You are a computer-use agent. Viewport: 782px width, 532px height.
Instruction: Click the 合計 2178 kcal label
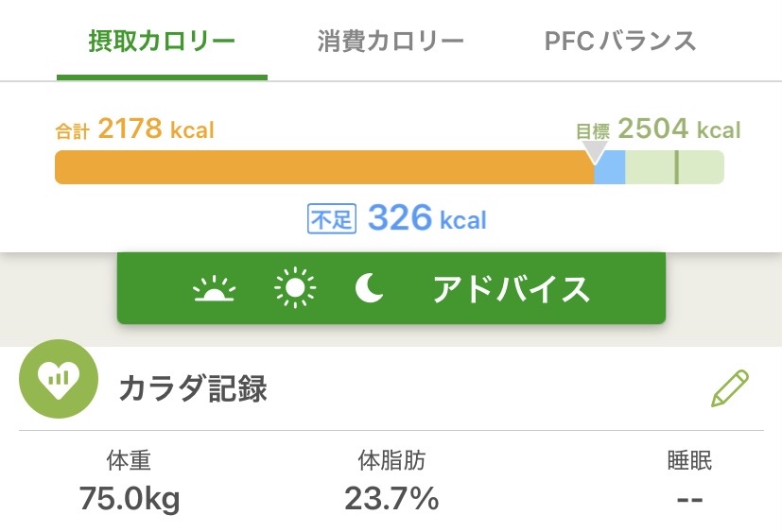(x=134, y=129)
